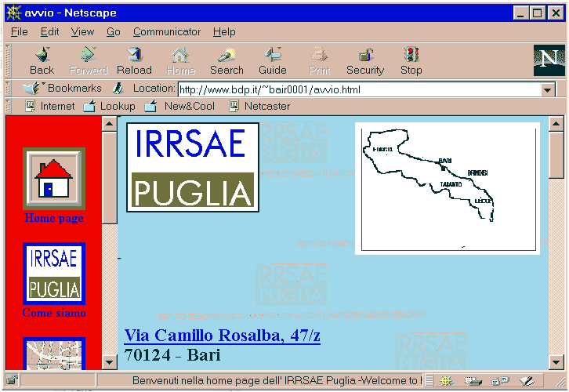Follow the Home page link
Viewport: 569px width, 392px height.
click(54, 218)
